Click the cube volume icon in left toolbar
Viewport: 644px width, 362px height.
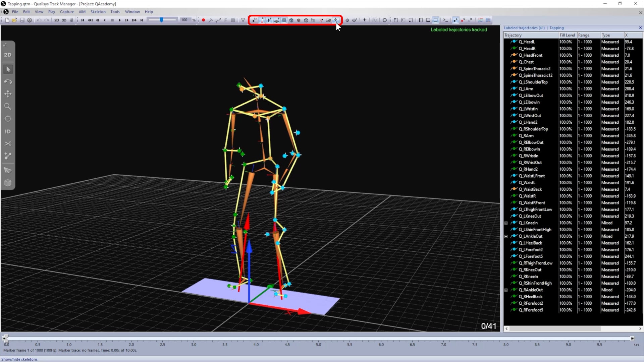(8, 183)
